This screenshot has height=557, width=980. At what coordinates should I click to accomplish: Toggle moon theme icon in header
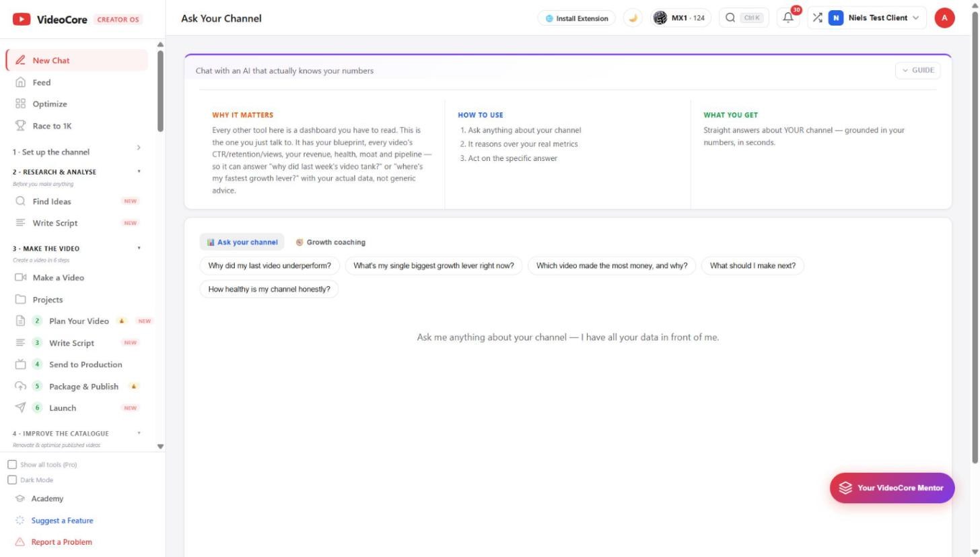point(633,18)
